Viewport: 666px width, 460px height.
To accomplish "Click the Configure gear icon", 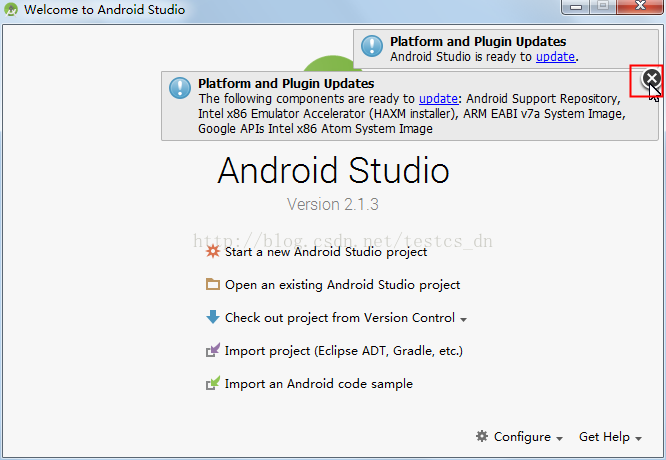I will point(482,436).
